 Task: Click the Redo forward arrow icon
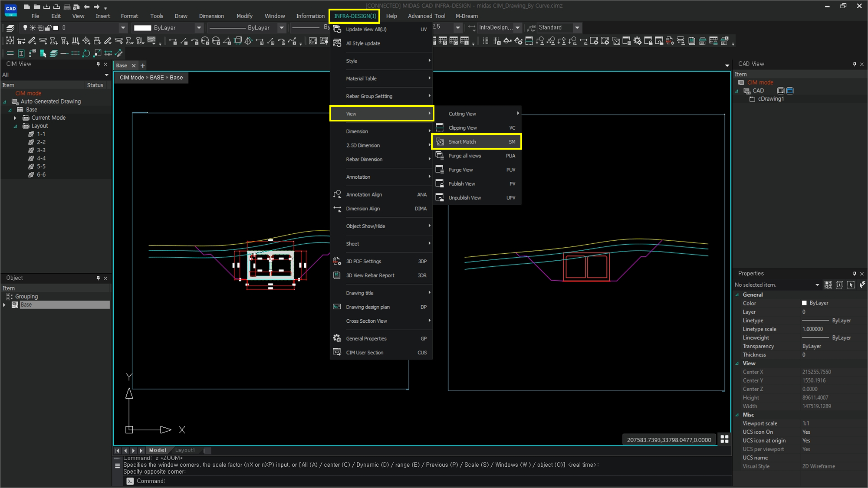[x=97, y=7]
